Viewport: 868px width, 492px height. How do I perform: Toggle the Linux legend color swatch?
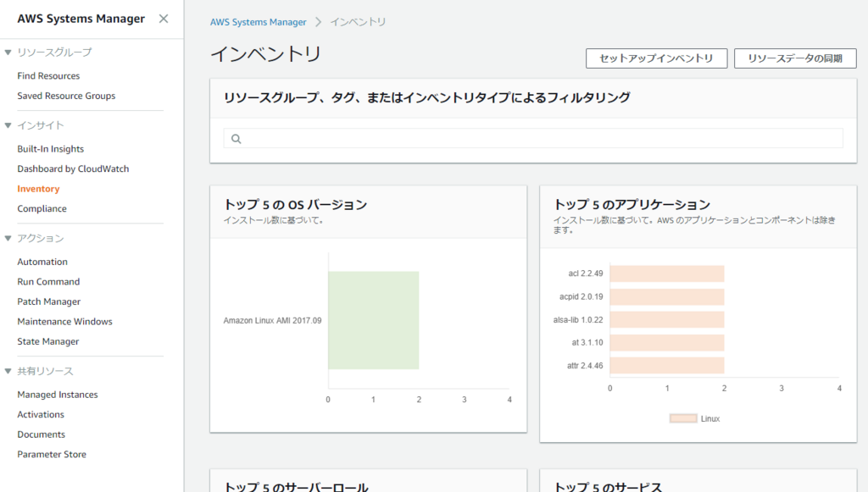[x=683, y=418]
